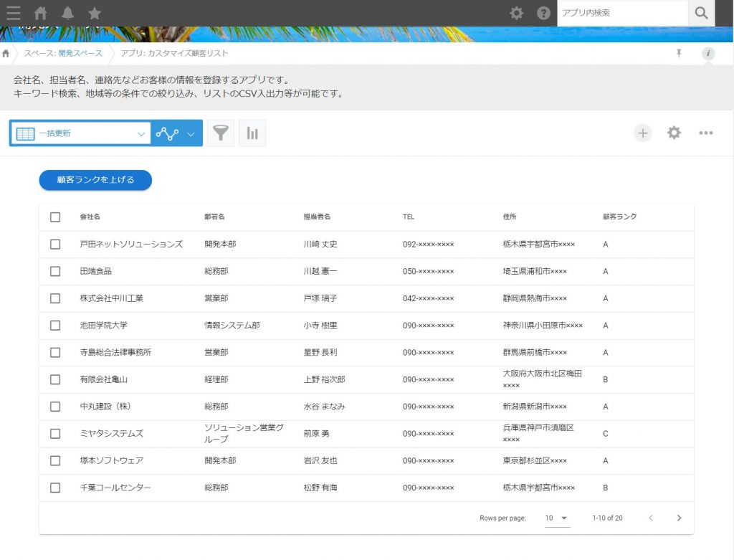Click 顧客ランクを上げる button
734x560 pixels.
(x=95, y=180)
